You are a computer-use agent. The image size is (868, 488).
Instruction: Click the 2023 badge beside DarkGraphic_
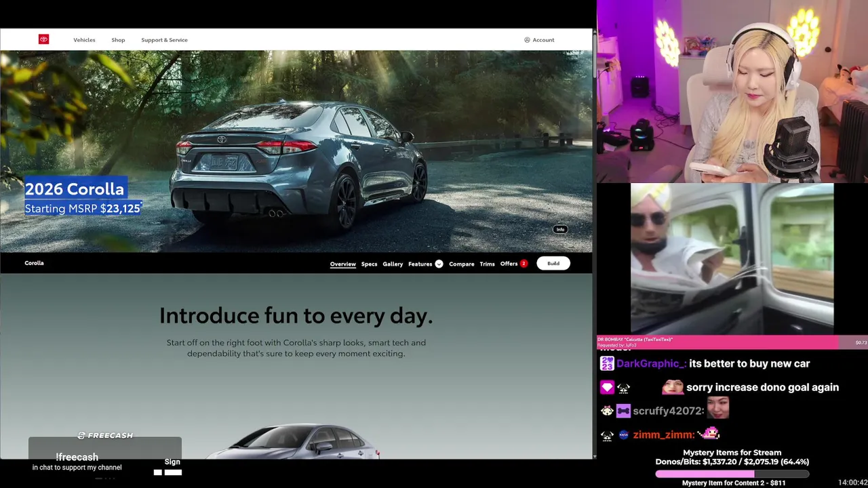[x=607, y=364]
